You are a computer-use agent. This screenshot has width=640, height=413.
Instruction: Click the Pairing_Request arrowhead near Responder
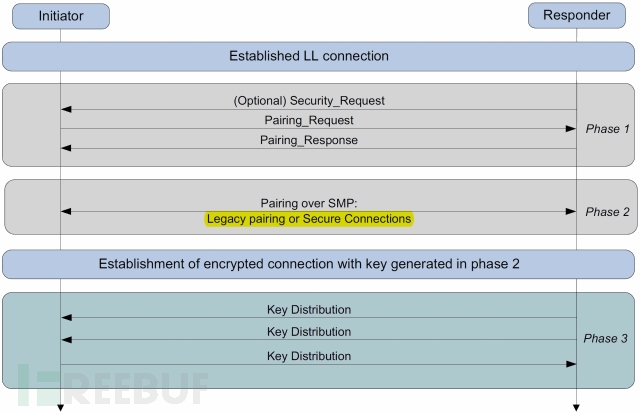click(x=571, y=129)
